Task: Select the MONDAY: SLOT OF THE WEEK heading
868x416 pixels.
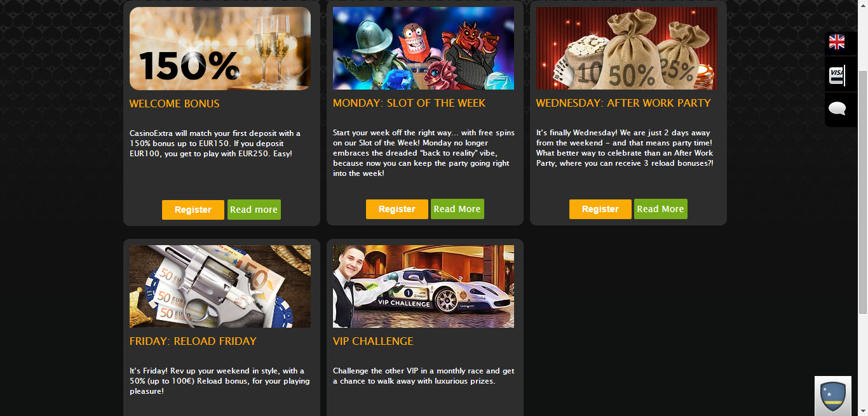Action: click(x=409, y=103)
